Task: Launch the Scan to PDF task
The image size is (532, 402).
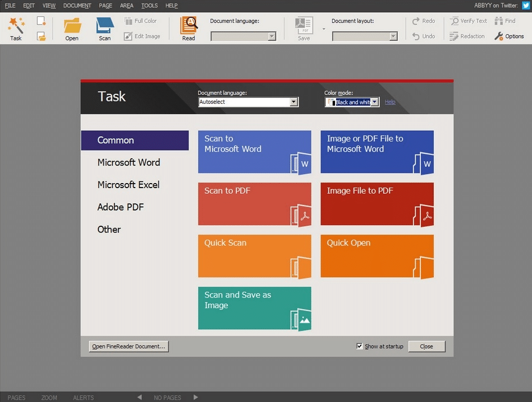Action: 254,204
